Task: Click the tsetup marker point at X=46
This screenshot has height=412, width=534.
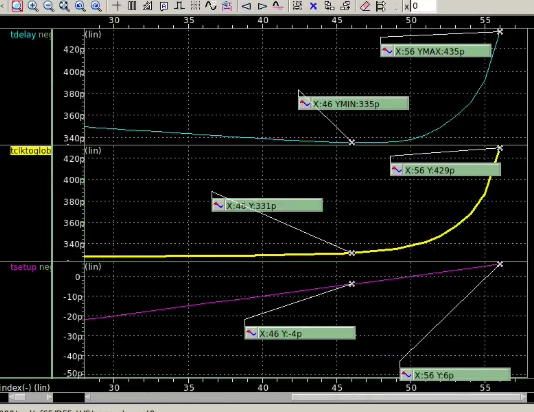Action: [352, 284]
